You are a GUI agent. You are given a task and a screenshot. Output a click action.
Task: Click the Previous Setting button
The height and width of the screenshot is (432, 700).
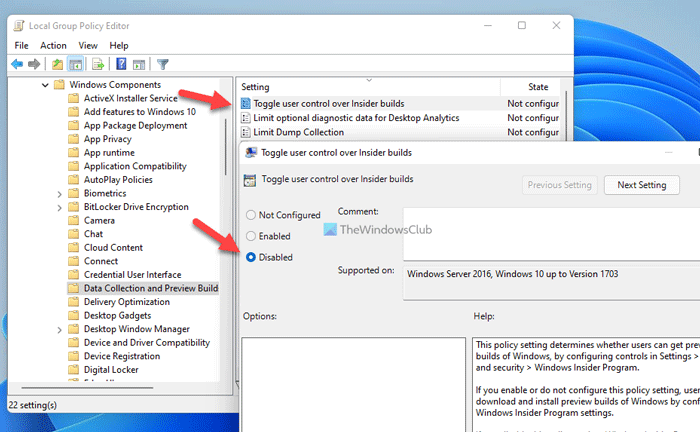[559, 185]
